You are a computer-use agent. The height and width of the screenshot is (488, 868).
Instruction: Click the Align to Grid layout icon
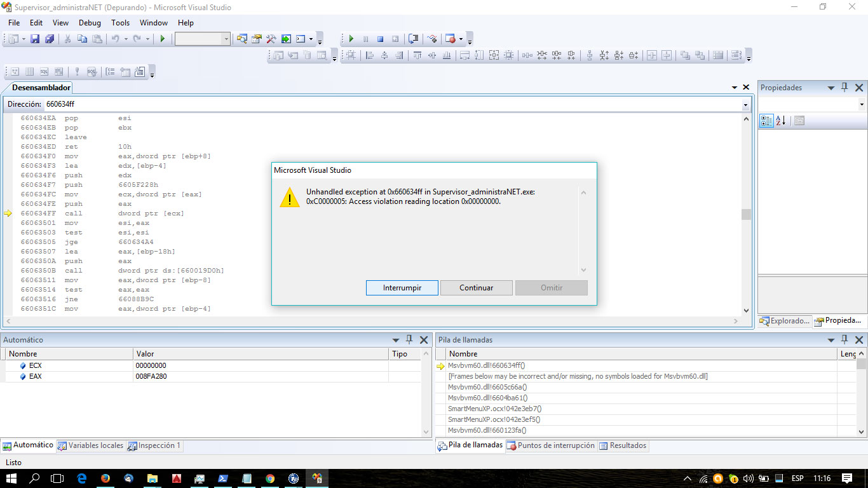(x=351, y=55)
